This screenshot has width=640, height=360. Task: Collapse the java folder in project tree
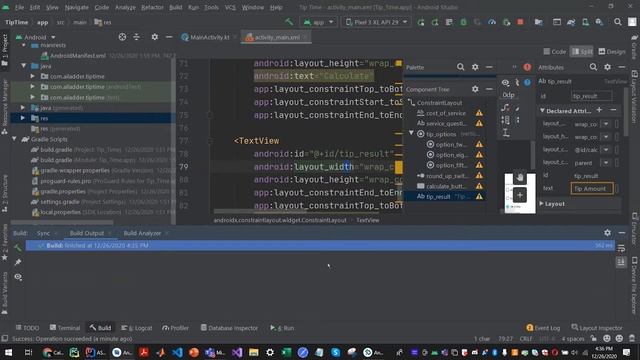(x=23, y=66)
